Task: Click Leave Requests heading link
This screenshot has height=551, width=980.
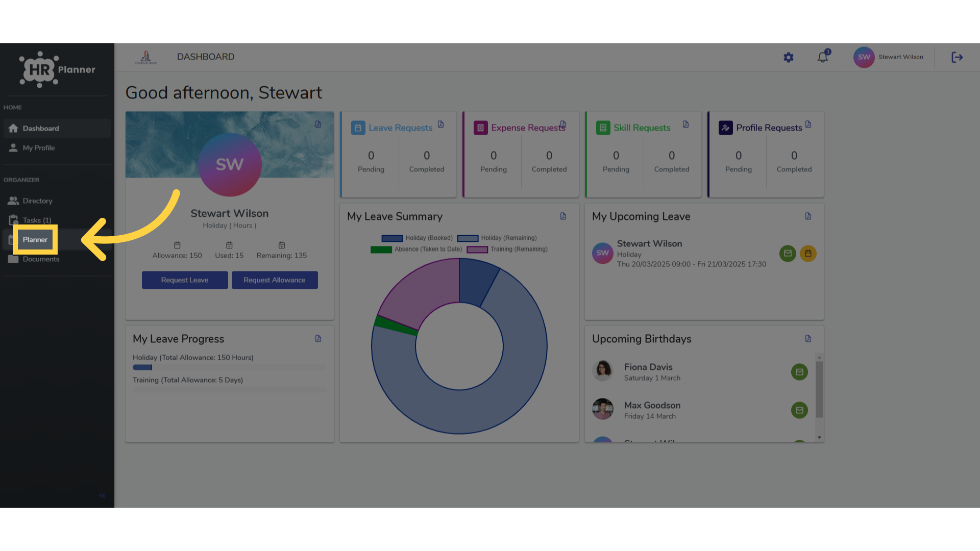Action: (401, 128)
